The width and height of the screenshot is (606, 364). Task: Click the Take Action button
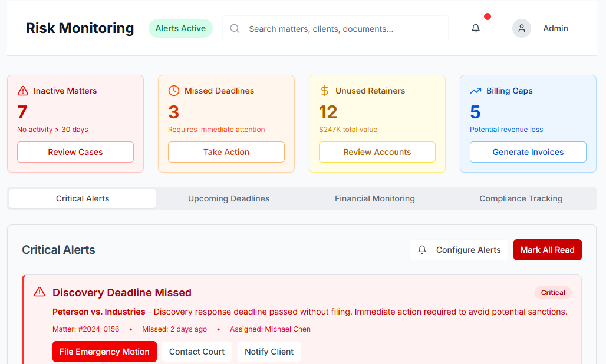point(226,152)
